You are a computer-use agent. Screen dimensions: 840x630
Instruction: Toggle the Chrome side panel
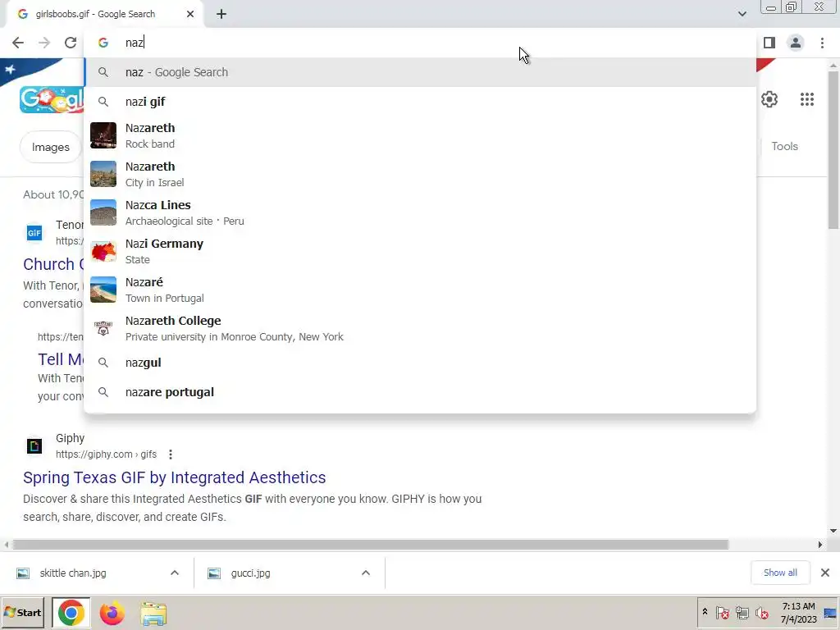769,43
